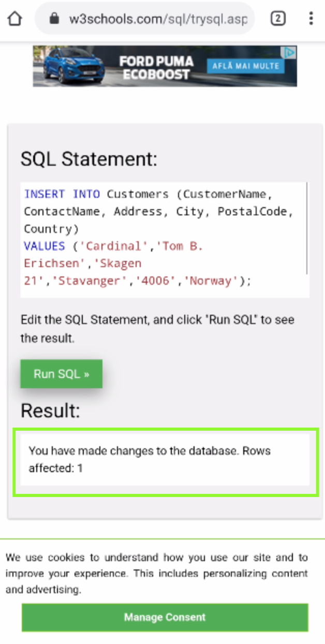Click the AdChoices triangle icon on the ad

(x=290, y=52)
